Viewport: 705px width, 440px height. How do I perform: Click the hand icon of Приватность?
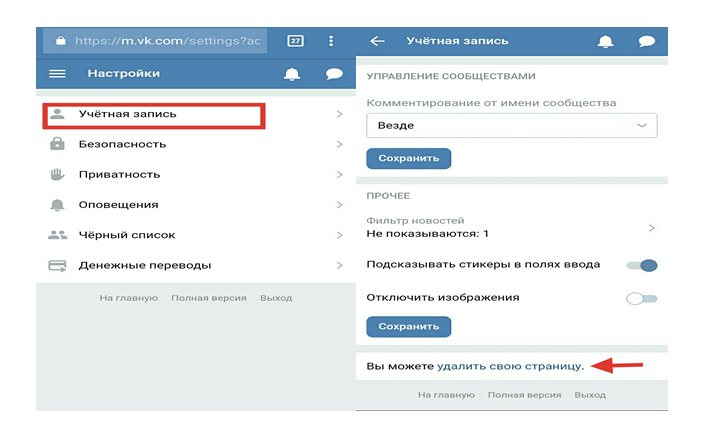coord(57,174)
